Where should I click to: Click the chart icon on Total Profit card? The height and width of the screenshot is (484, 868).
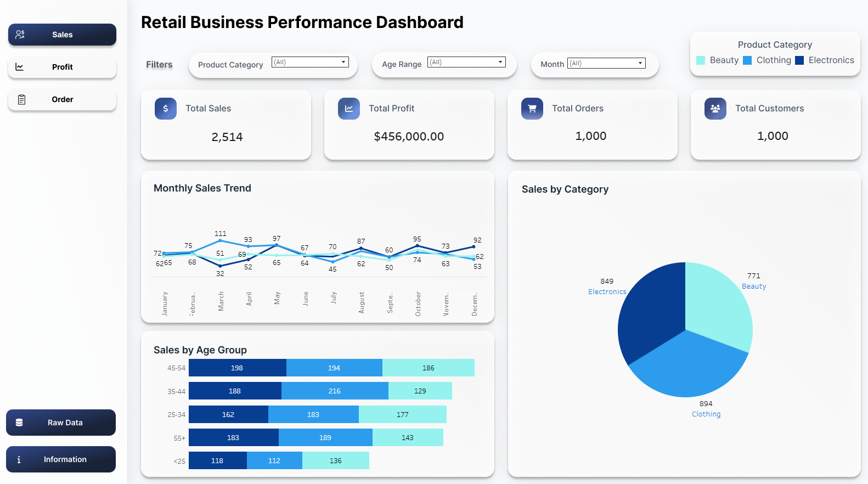349,109
